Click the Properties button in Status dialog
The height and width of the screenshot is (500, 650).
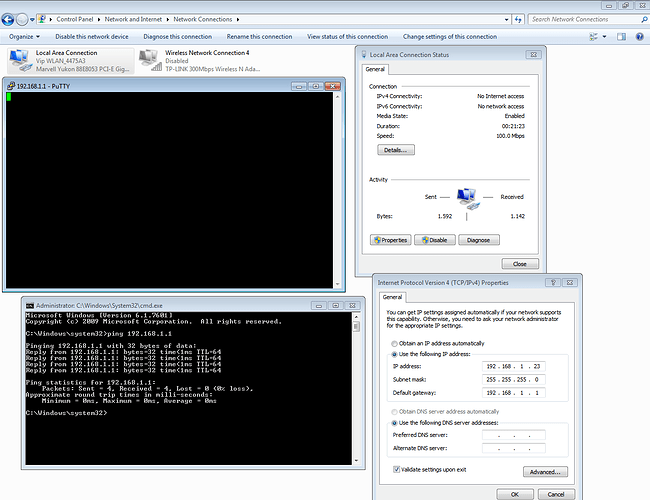[x=391, y=240]
